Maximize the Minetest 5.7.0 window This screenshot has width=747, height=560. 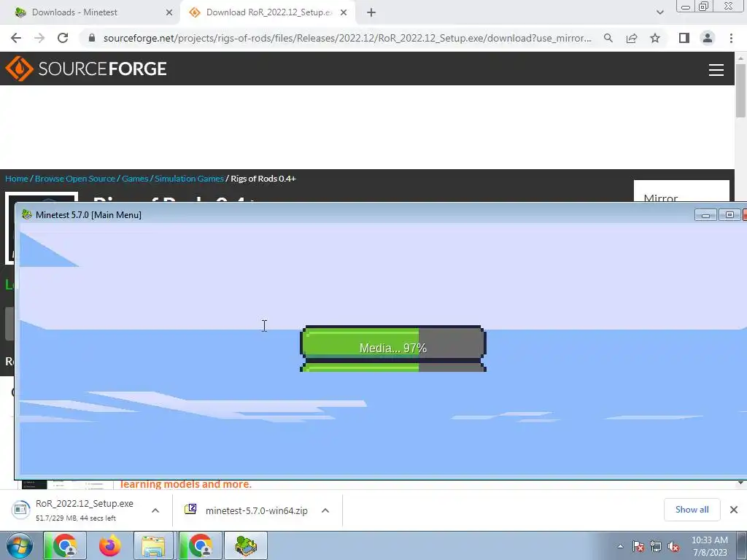coord(729,215)
